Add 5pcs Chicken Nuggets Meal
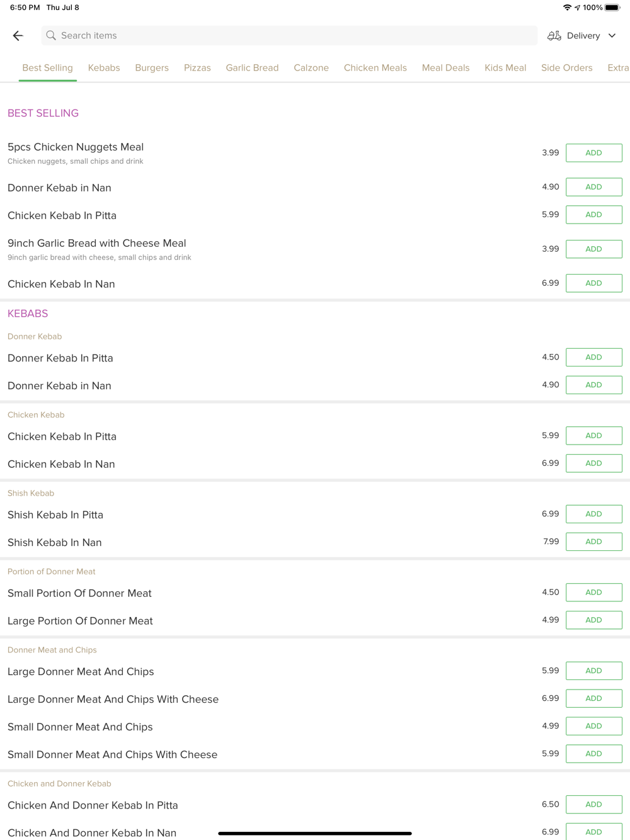This screenshot has width=630, height=840. coord(593,153)
